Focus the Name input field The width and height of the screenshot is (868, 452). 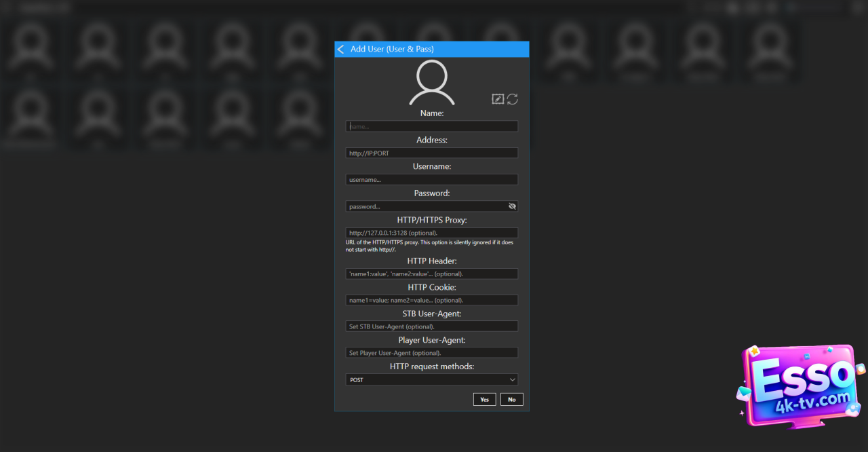coord(431,126)
